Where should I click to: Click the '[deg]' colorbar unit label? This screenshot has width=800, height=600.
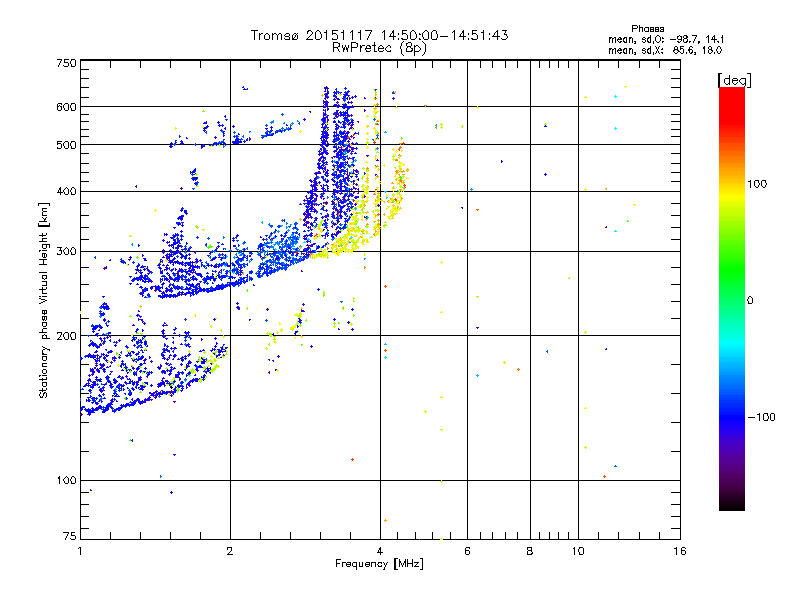[x=734, y=80]
